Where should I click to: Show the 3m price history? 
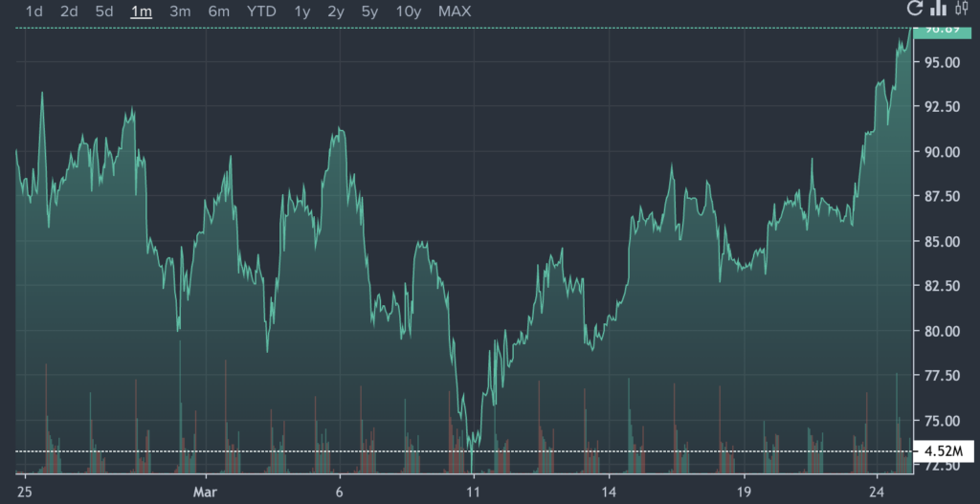[x=180, y=11]
